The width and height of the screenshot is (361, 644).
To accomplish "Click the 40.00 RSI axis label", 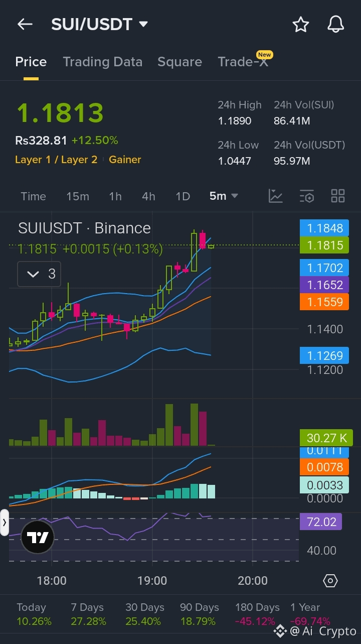I will pyautogui.click(x=321, y=551).
